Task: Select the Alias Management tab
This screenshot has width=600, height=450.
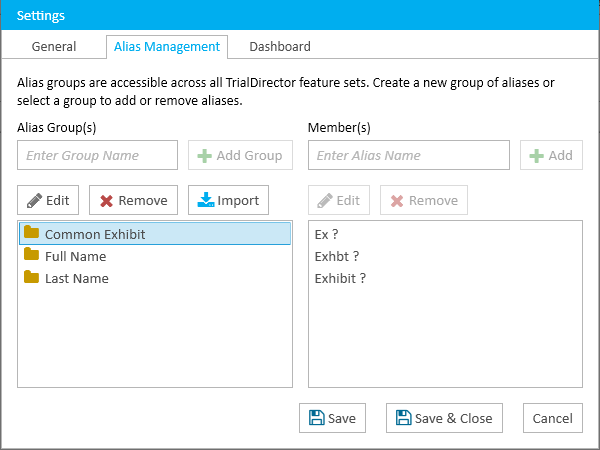Action: coord(167,47)
